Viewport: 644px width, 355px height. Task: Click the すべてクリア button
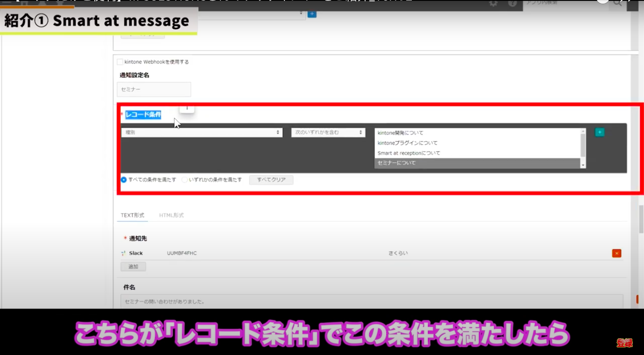point(271,180)
